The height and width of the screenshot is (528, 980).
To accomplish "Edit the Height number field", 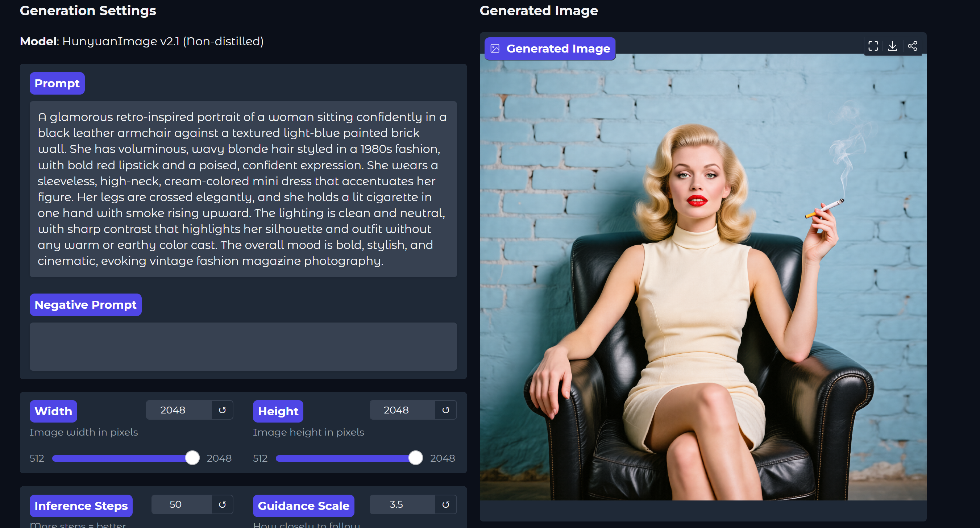I will click(x=402, y=410).
